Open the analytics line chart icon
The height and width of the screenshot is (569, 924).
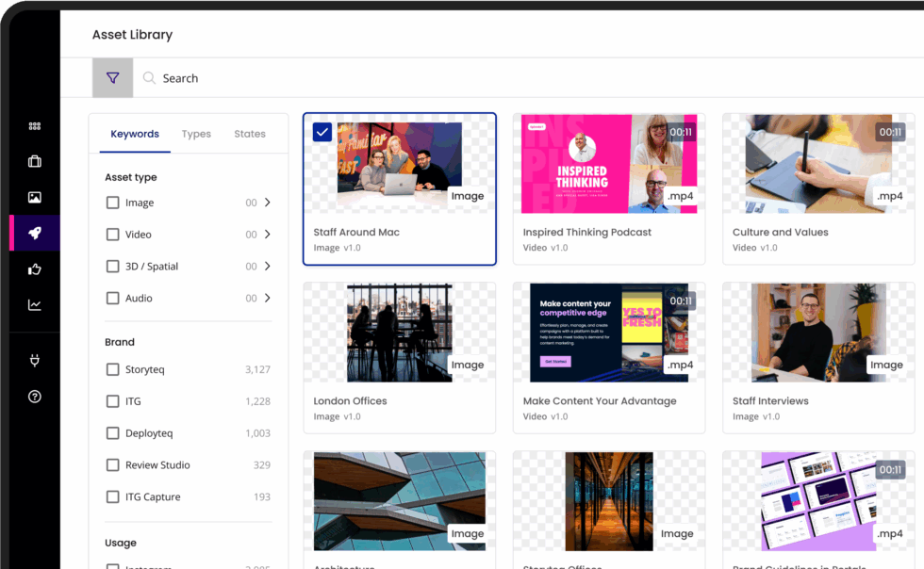[x=35, y=305]
